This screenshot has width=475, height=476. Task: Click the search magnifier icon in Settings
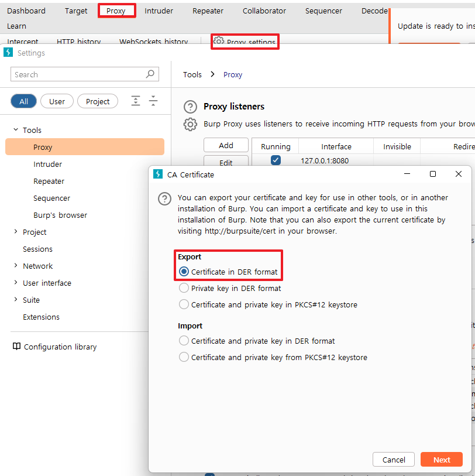point(150,74)
